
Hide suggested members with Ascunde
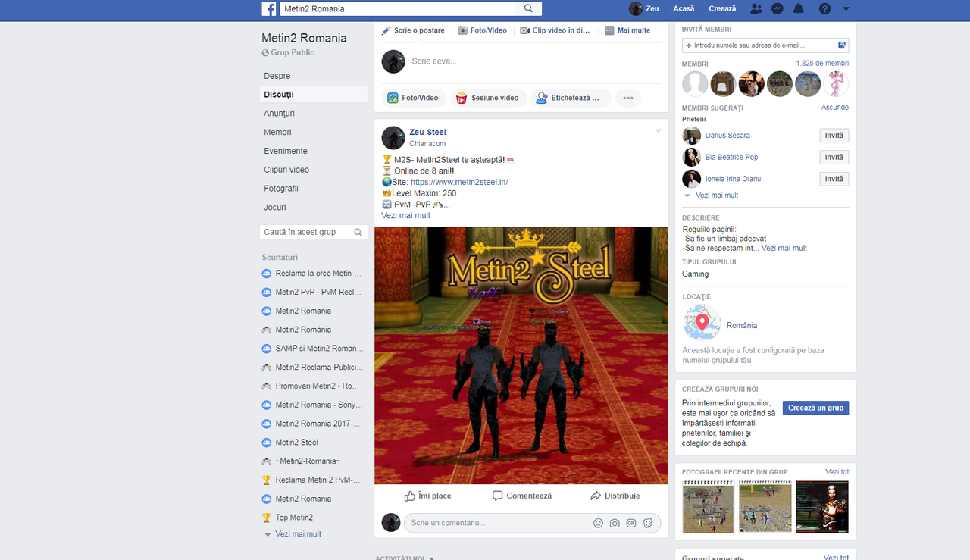click(x=835, y=108)
